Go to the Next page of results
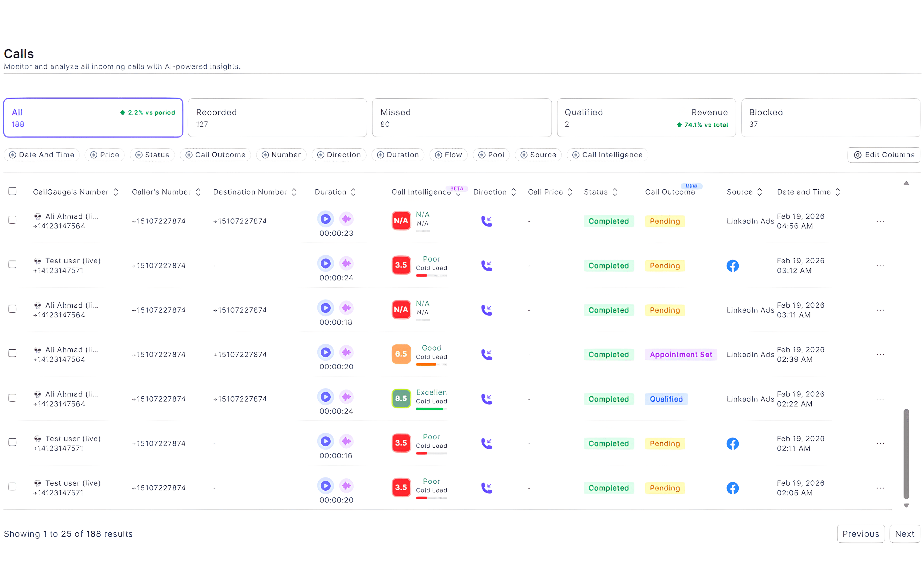Image resolution: width=924 pixels, height=577 pixels. pos(905,534)
